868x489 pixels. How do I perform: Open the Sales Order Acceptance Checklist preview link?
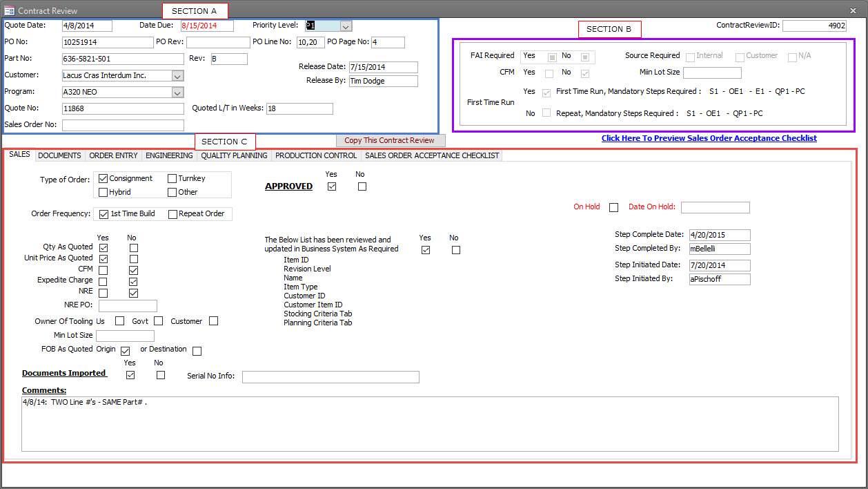tap(709, 138)
